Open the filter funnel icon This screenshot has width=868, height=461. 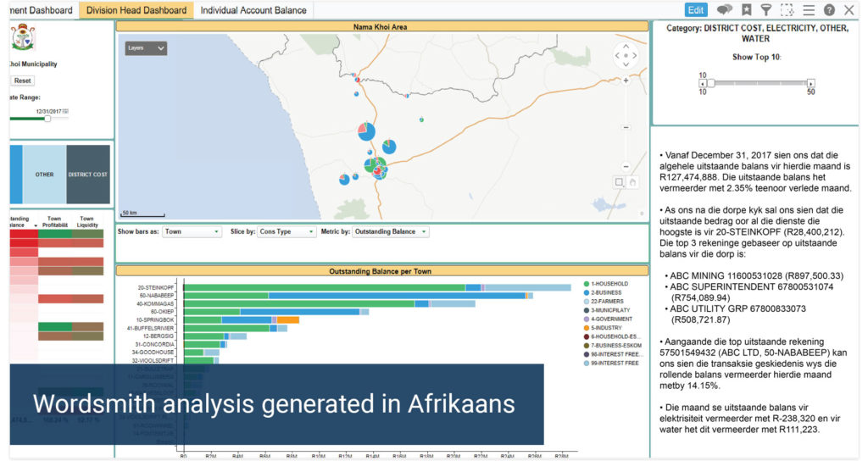click(766, 10)
